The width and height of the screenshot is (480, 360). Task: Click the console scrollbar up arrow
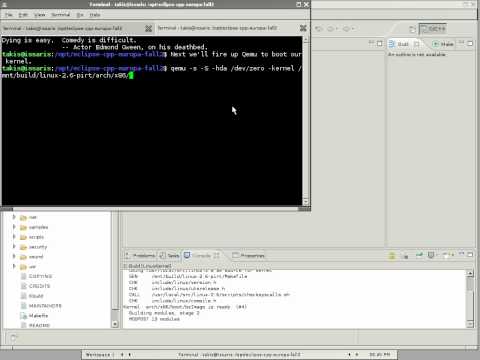click(x=470, y=273)
